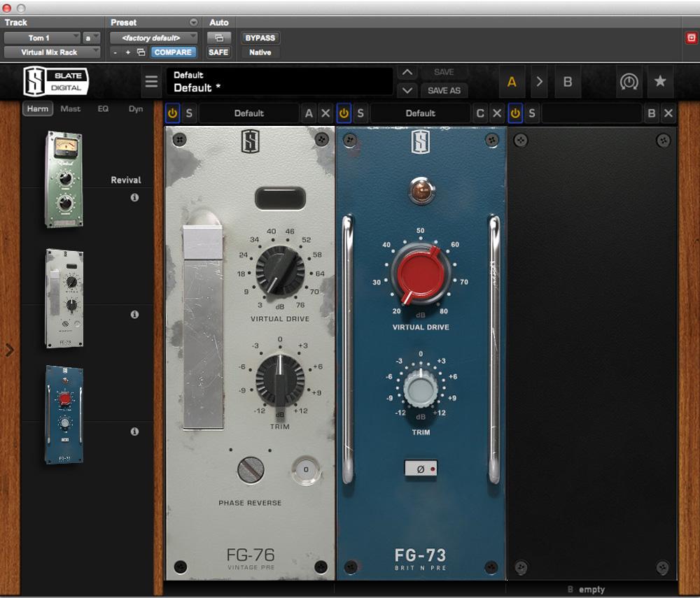
Task: Toggle the FG-73 phase invert switch
Action: coord(421,469)
